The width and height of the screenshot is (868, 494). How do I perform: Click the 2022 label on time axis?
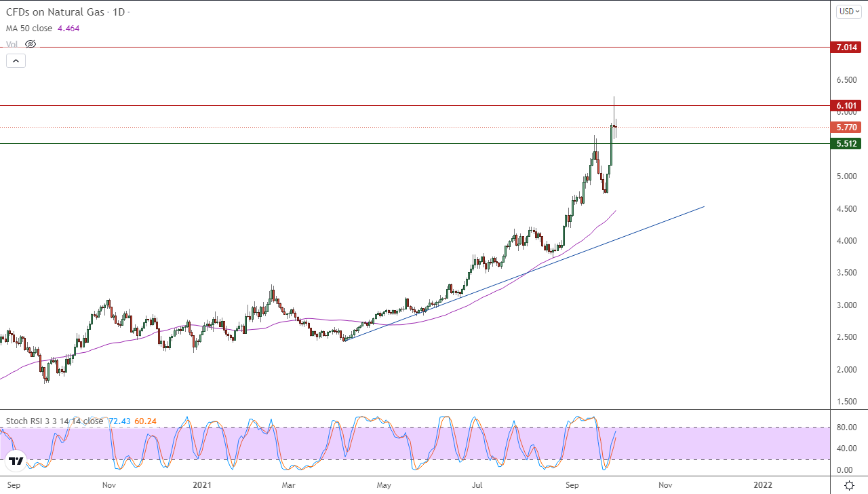tap(763, 485)
